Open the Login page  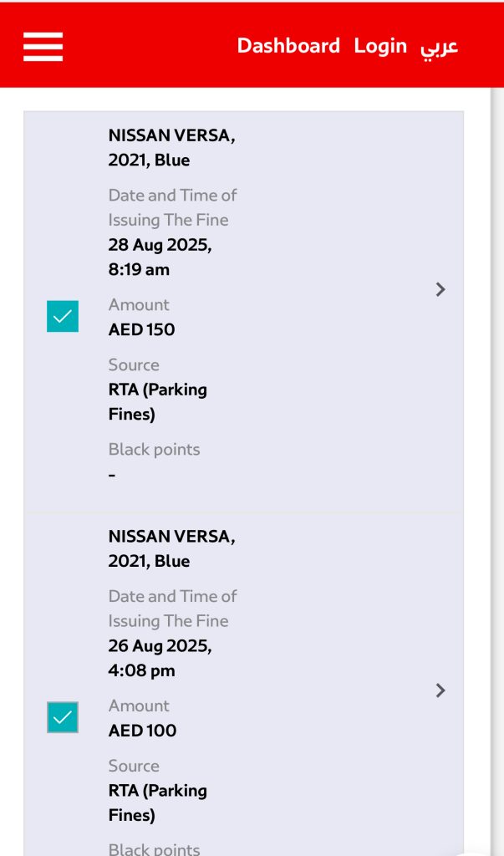click(380, 46)
